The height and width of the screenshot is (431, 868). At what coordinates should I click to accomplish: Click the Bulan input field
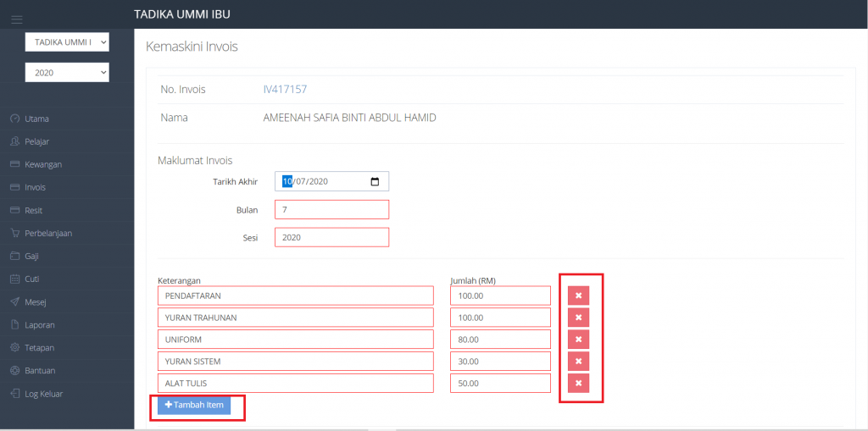pos(331,209)
